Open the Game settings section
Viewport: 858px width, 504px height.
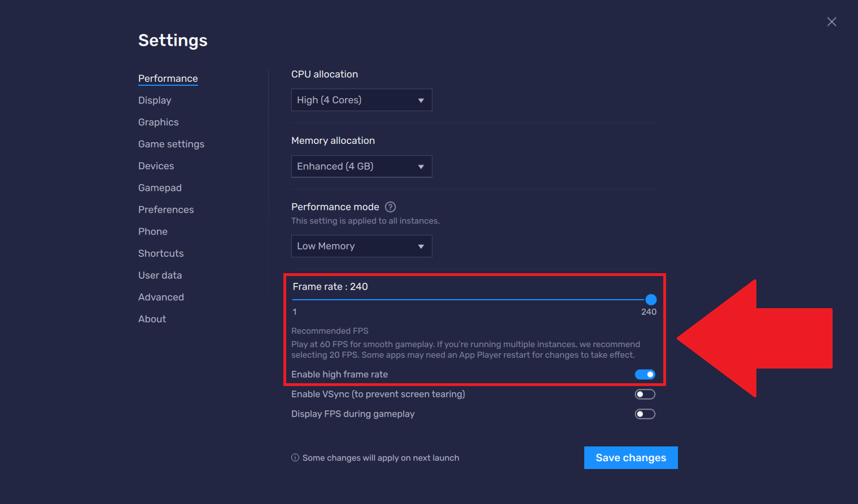click(171, 144)
